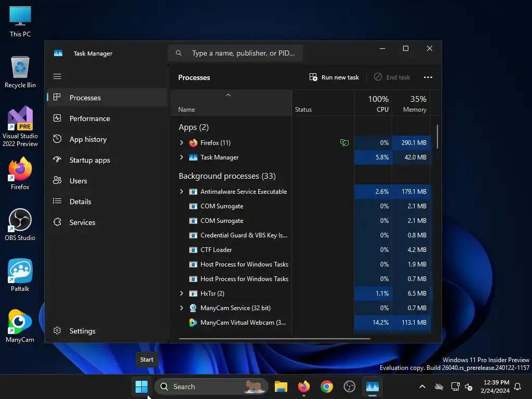This screenshot has width=532, height=399.
Task: Sort processes by CPU column
Action: [x=373, y=103]
